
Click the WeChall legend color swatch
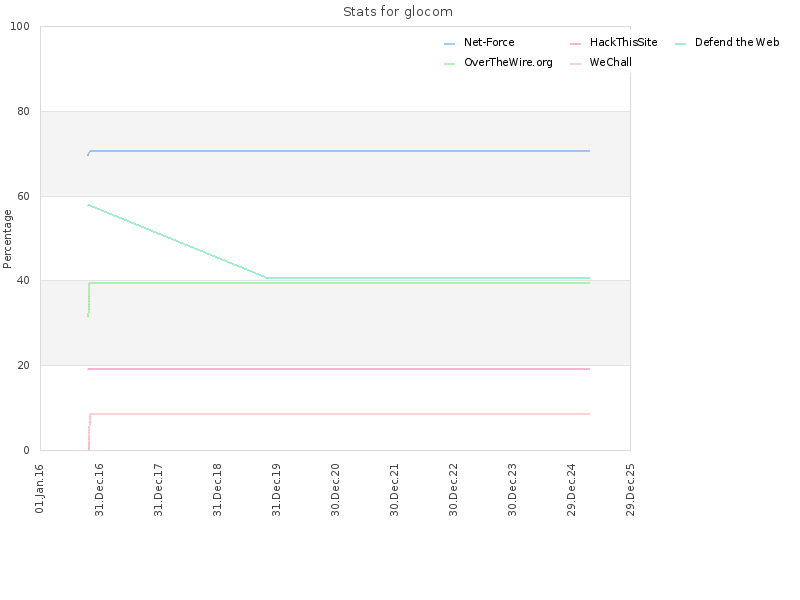pos(575,64)
